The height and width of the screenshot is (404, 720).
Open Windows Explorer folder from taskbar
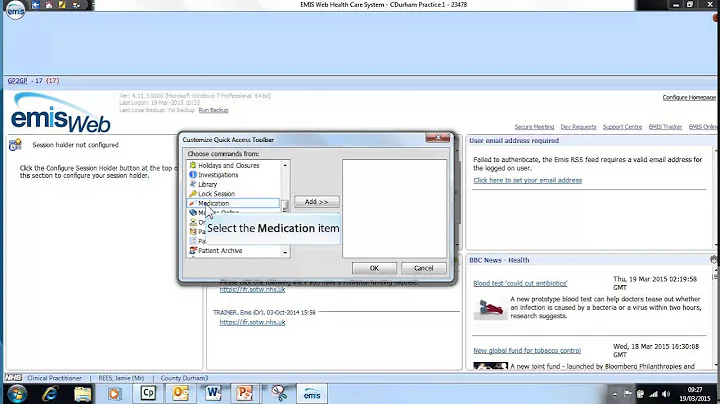click(x=83, y=394)
